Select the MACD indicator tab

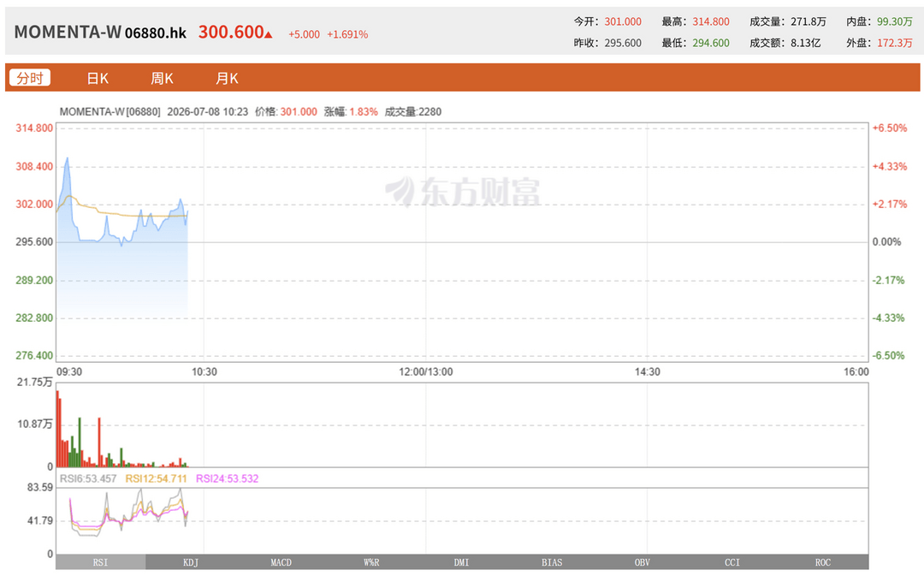coord(281,562)
